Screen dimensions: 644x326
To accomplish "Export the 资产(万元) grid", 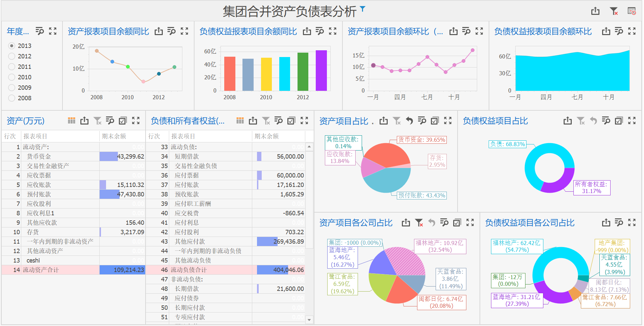I will point(84,120).
